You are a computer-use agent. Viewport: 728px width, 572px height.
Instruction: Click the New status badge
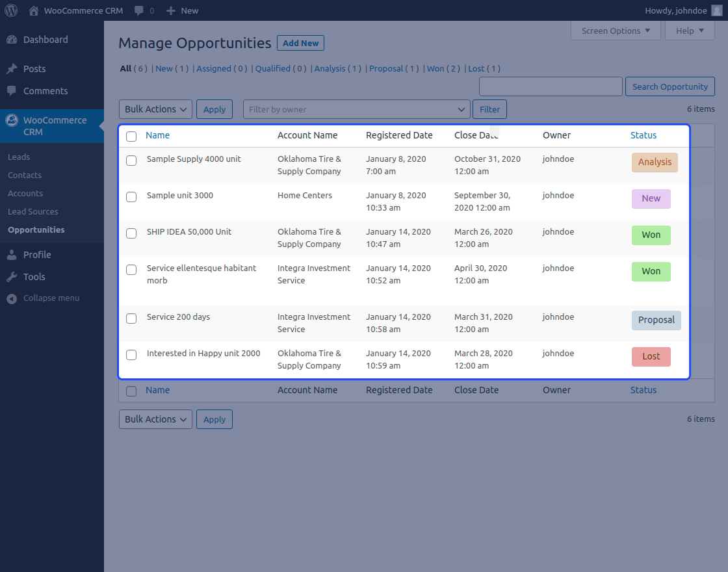(651, 199)
